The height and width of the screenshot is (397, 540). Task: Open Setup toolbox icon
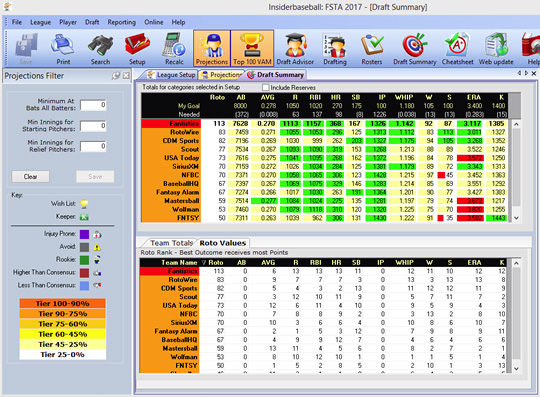coord(137,48)
